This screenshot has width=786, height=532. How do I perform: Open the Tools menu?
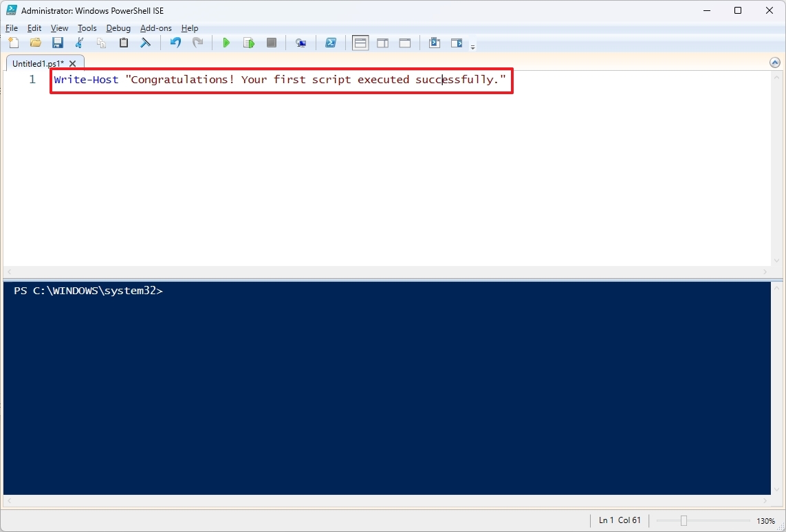pyautogui.click(x=87, y=28)
